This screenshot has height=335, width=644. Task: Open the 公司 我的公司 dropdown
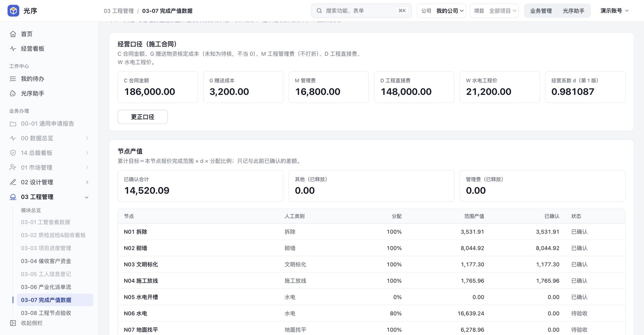click(x=441, y=11)
